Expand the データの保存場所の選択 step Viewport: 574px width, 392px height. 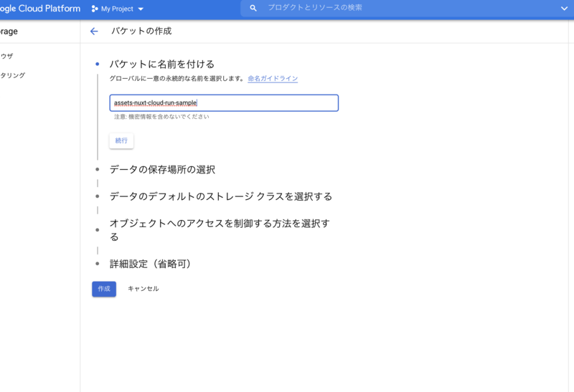162,170
